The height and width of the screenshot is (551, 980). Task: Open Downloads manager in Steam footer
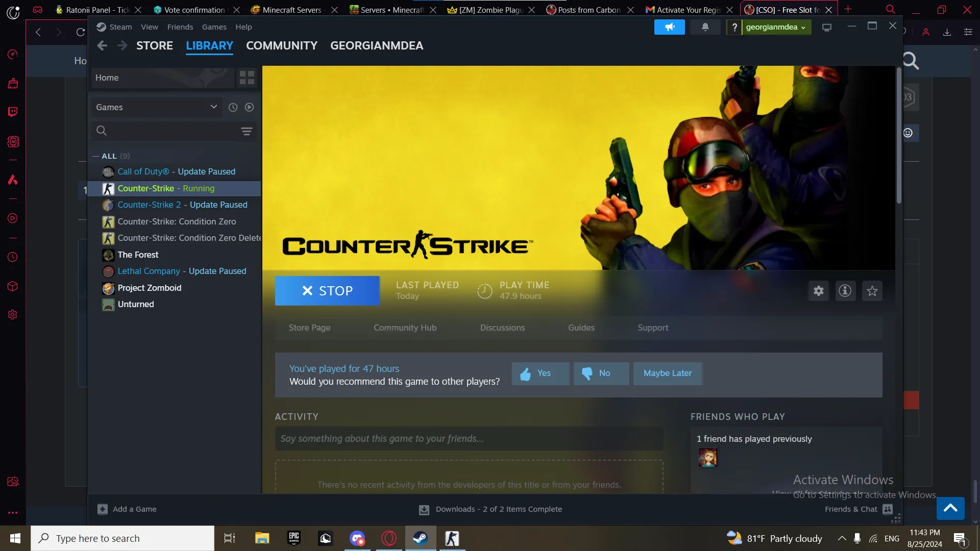(491, 509)
